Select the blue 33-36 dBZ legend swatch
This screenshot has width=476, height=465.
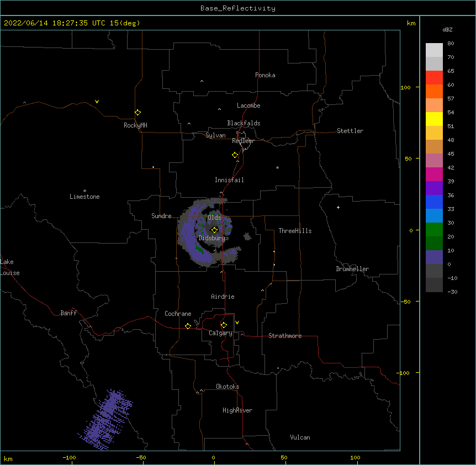point(434,202)
